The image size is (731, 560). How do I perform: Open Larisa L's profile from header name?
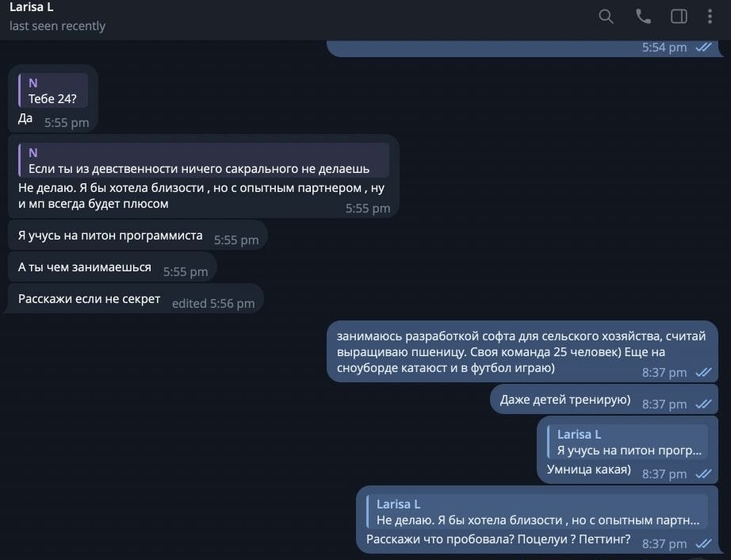pyautogui.click(x=32, y=8)
